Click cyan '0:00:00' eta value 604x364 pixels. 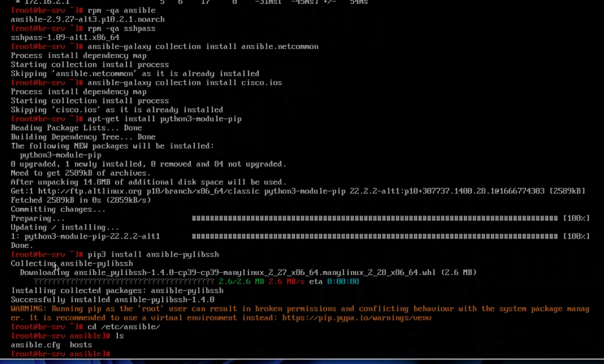[x=343, y=282]
